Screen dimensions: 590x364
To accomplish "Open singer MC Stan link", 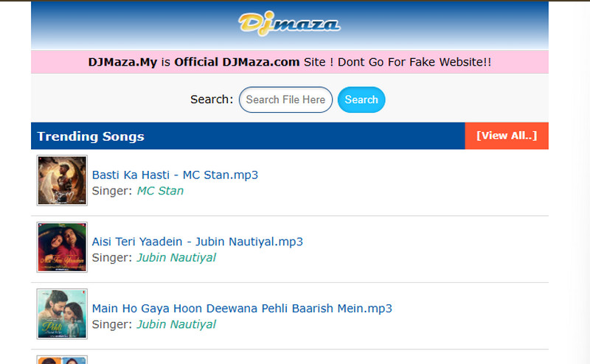I will 160,191.
